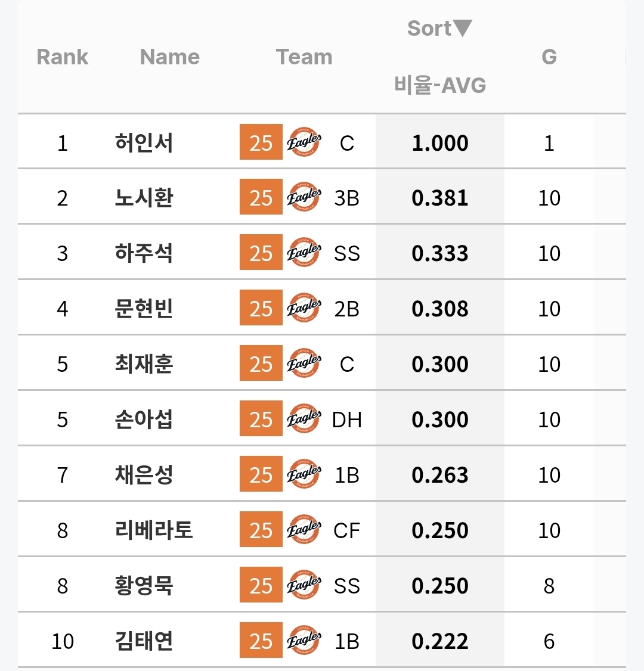Tap the Eagles logo in 손아섭's row
Image resolution: width=644 pixels, height=671 pixels.
click(x=304, y=420)
